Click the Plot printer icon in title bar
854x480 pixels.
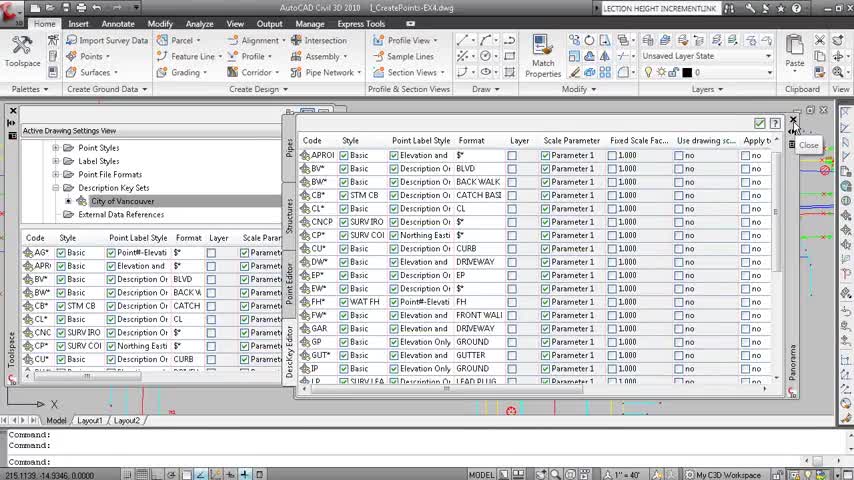[x=81, y=8]
